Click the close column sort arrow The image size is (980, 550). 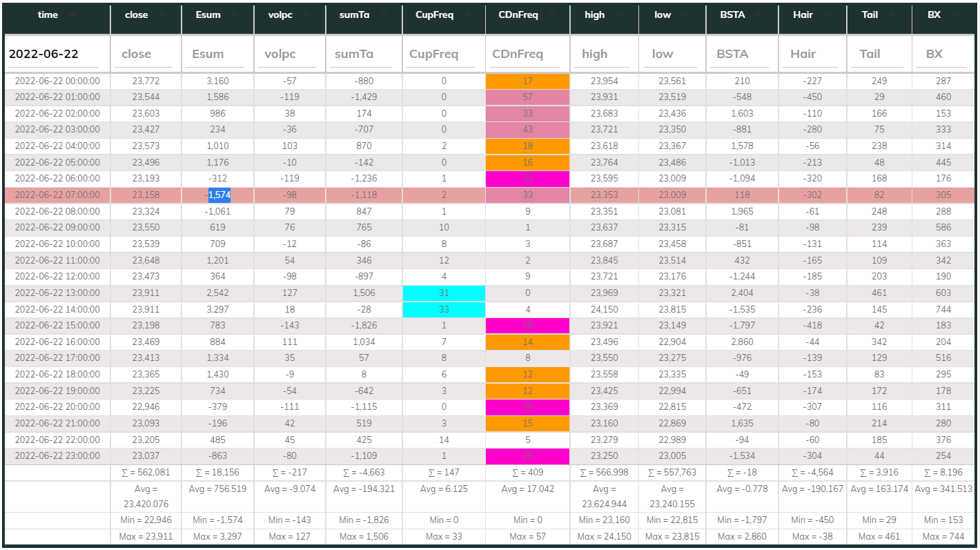click(x=163, y=14)
